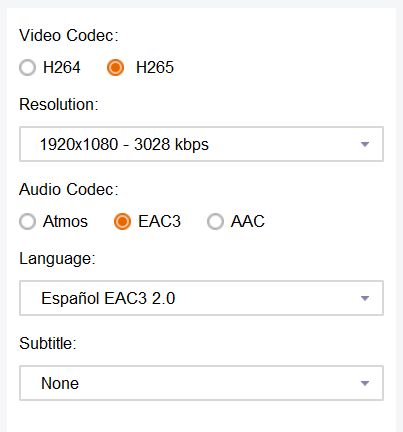Switch audio codec to AAC radio circle
This screenshot has width=403, height=432.
pos(215,222)
